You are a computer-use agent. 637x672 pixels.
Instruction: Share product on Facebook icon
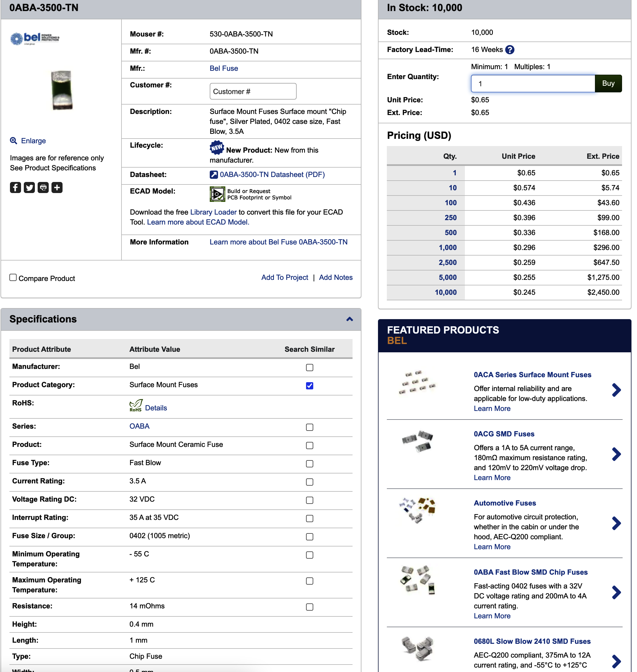tap(15, 187)
